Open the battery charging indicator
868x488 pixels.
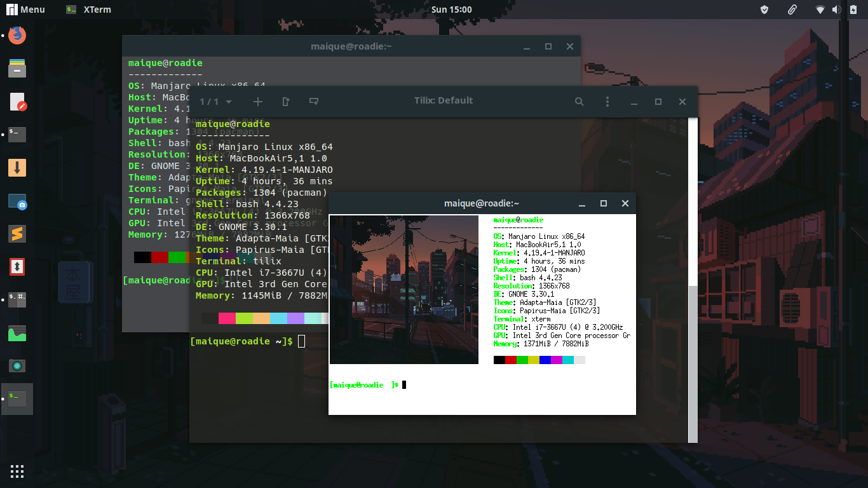coord(853,10)
